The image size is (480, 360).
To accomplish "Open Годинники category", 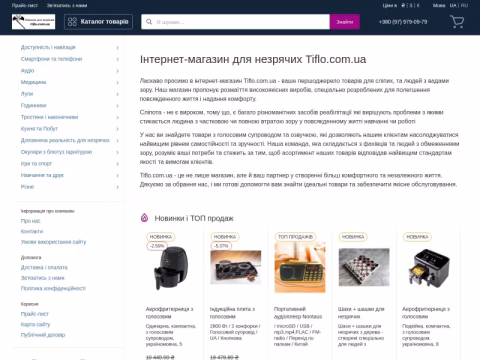I will 33,105.
